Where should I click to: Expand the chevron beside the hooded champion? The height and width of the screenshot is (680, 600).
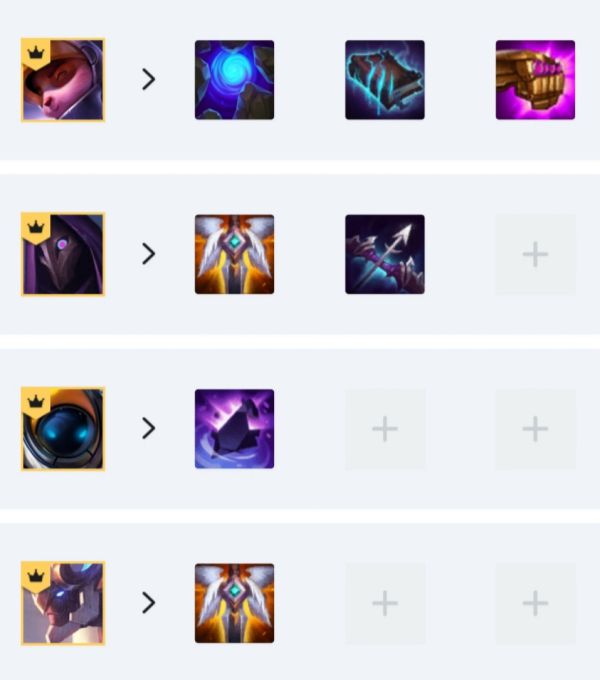pyautogui.click(x=149, y=254)
